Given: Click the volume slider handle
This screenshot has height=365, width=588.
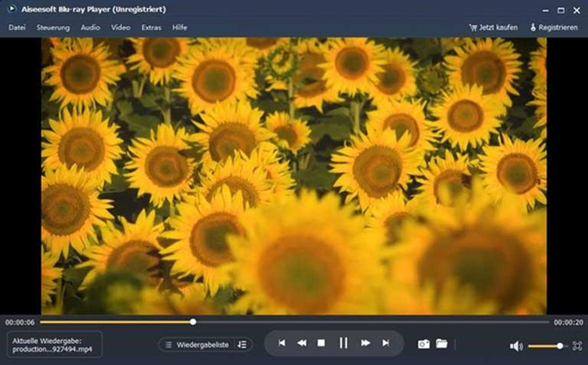Looking at the screenshot, I should [x=560, y=346].
